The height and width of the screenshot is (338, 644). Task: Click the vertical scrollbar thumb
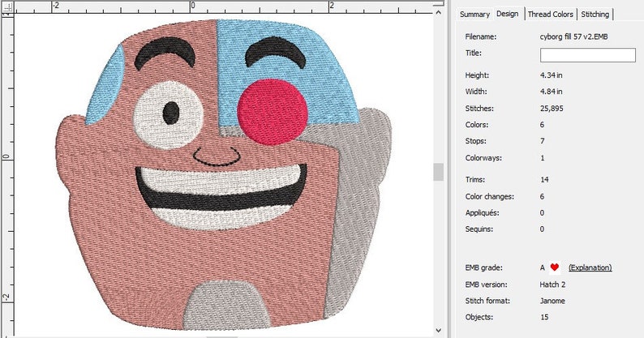click(438, 172)
